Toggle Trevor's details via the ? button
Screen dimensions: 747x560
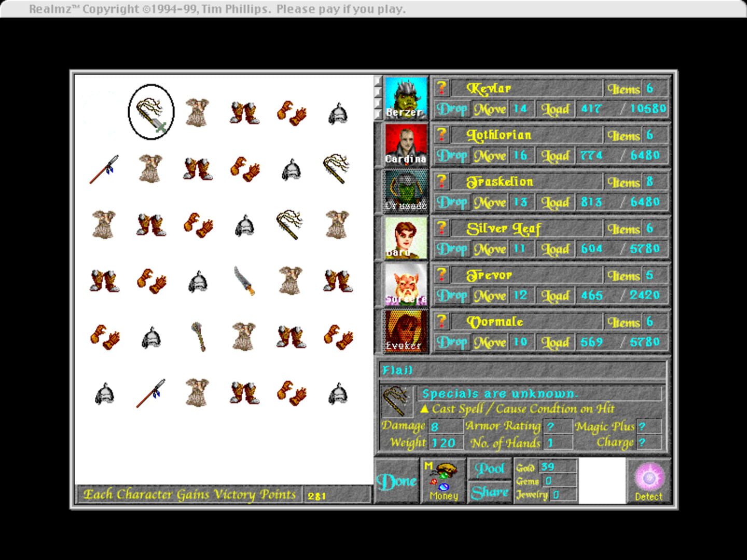[441, 274]
